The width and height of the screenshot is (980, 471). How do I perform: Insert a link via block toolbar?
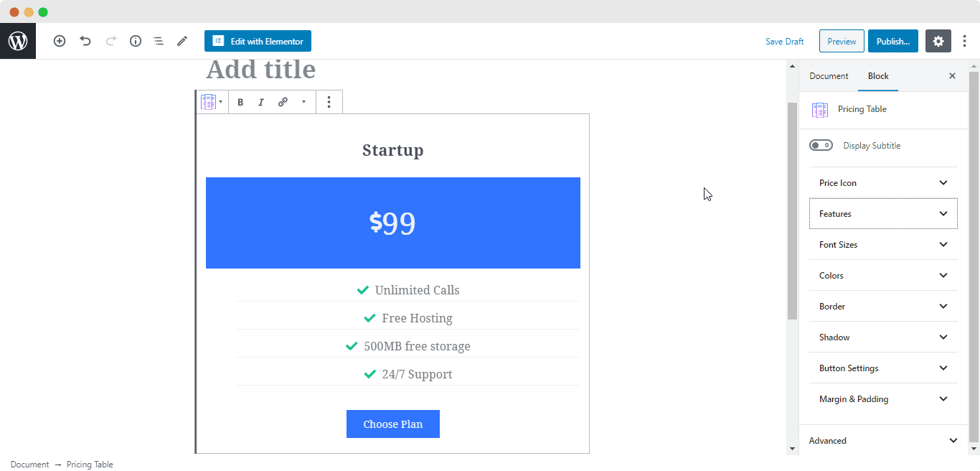[x=283, y=102]
